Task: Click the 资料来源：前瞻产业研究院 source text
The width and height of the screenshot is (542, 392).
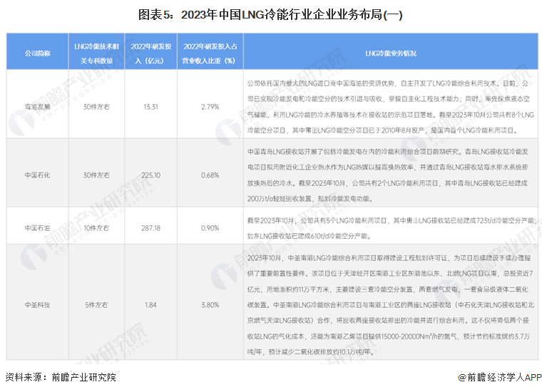Action: point(61,377)
